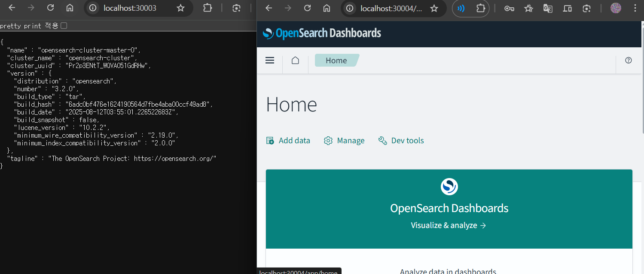Click the home icon in Dashboards header
Viewport: 644px width, 274px height.
click(x=295, y=61)
